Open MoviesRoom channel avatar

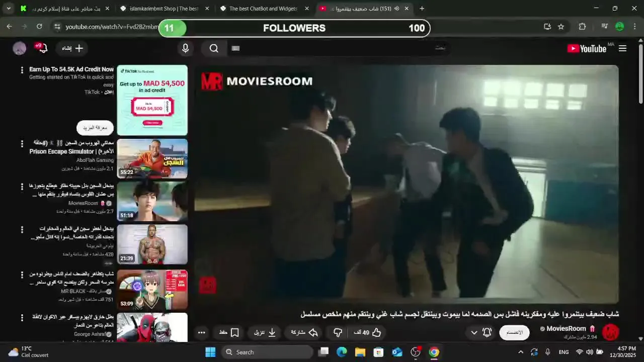610,332
